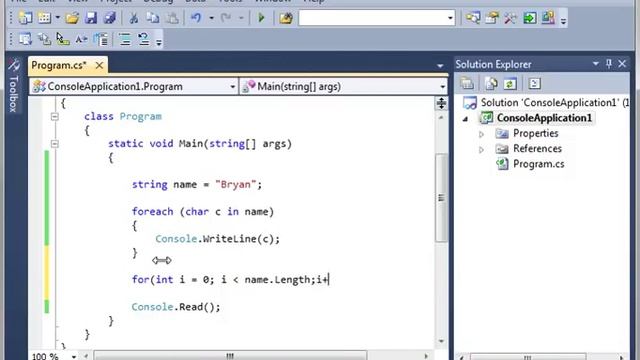This screenshot has width=640, height=360.
Task: Click the Save All icon
Action: (109, 18)
